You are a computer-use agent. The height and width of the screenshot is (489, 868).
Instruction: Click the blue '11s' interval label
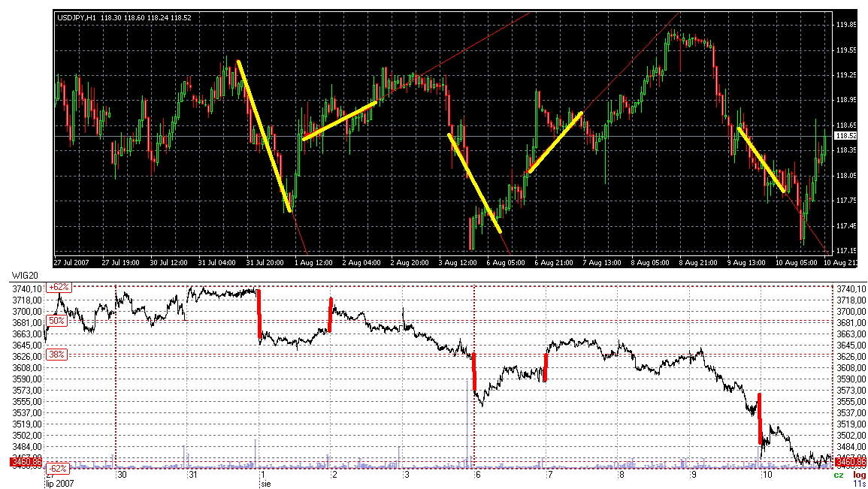coord(858,484)
